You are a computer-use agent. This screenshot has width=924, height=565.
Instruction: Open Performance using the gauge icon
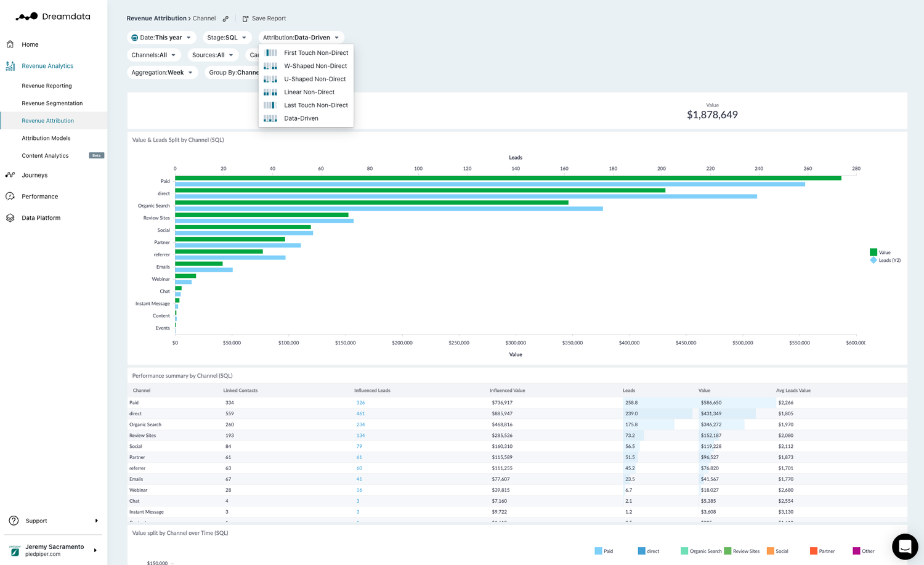point(10,196)
